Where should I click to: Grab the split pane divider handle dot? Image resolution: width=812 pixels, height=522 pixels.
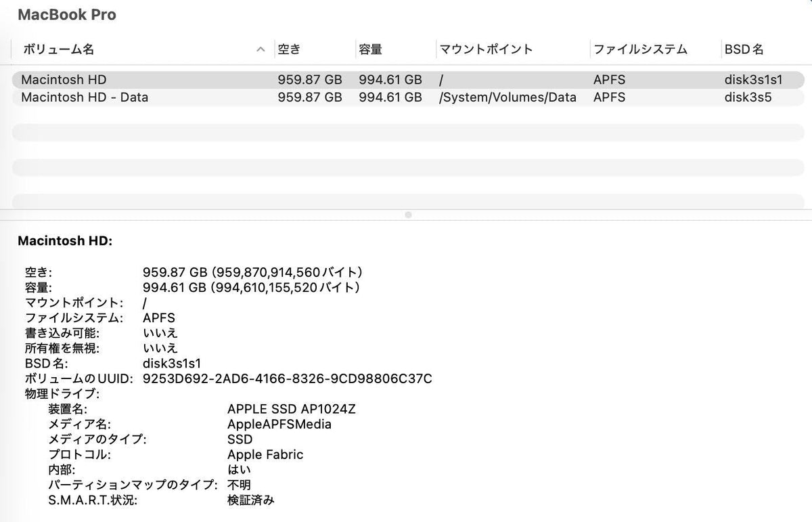point(408,215)
